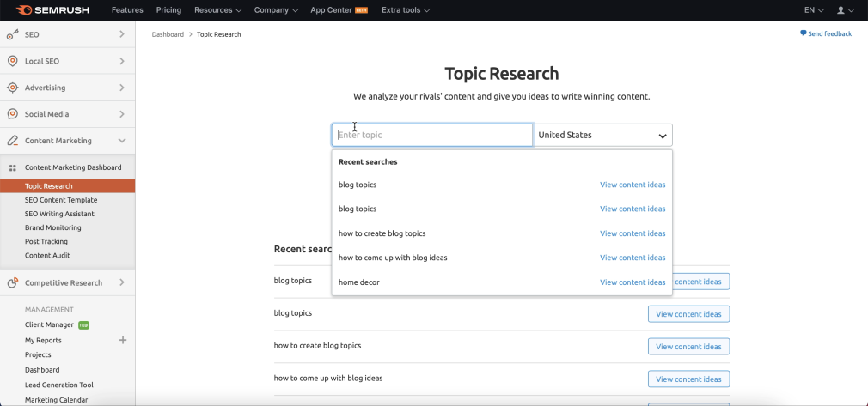This screenshot has height=406, width=868.
Task: Click the Send feedback link
Action: 830,33
